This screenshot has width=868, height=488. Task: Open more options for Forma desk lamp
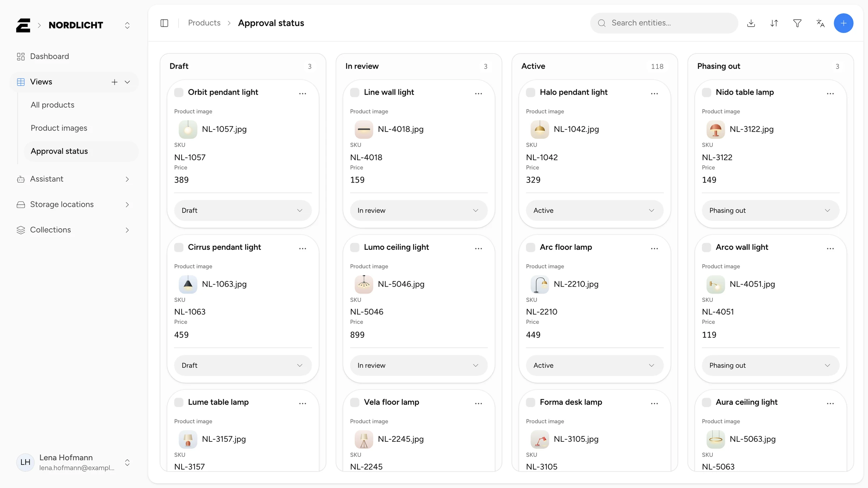coord(654,403)
